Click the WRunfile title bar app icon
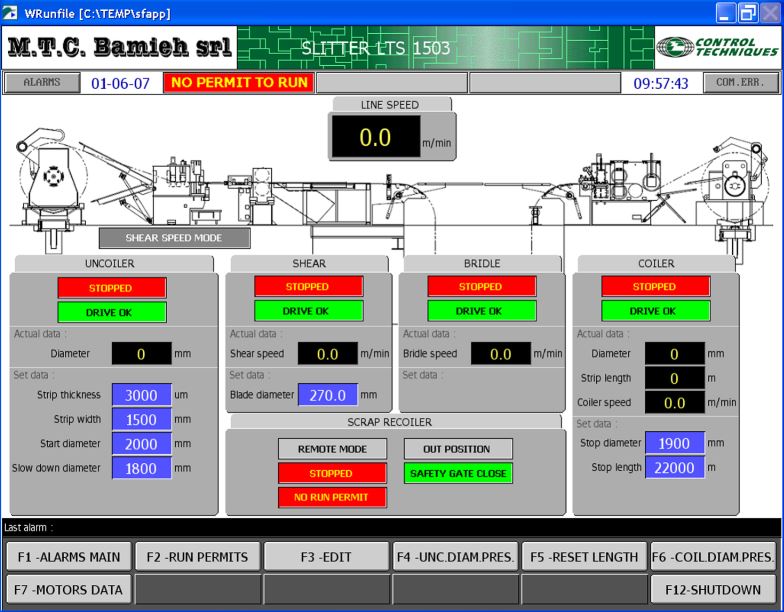This screenshot has height=612, width=784. [x=10, y=12]
